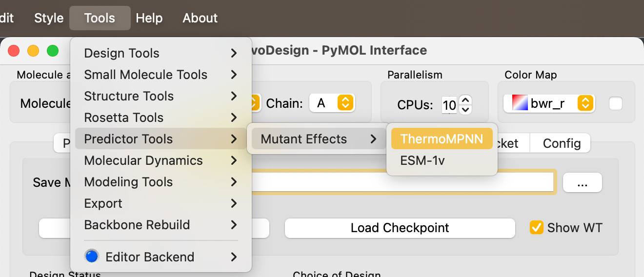Close the open Tools menu
This screenshot has width=644, height=277.
(x=100, y=18)
